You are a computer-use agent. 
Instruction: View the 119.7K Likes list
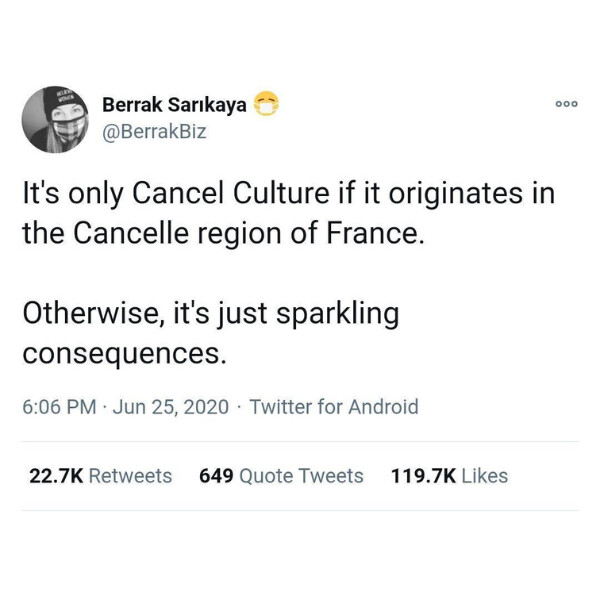[449, 476]
